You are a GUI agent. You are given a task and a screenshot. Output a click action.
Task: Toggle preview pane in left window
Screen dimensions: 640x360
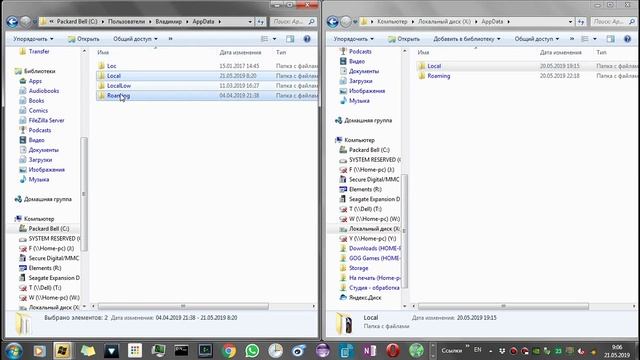click(x=290, y=39)
